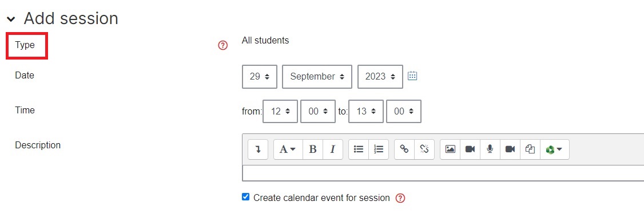Toggle the editor's show more buttons arrow
644x213 pixels.
(x=258, y=149)
